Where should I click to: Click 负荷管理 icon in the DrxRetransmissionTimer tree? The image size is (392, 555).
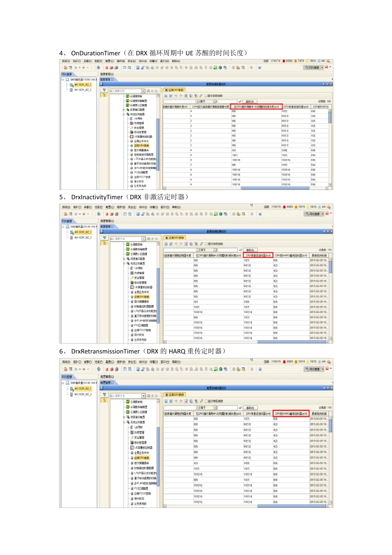coord(132,432)
